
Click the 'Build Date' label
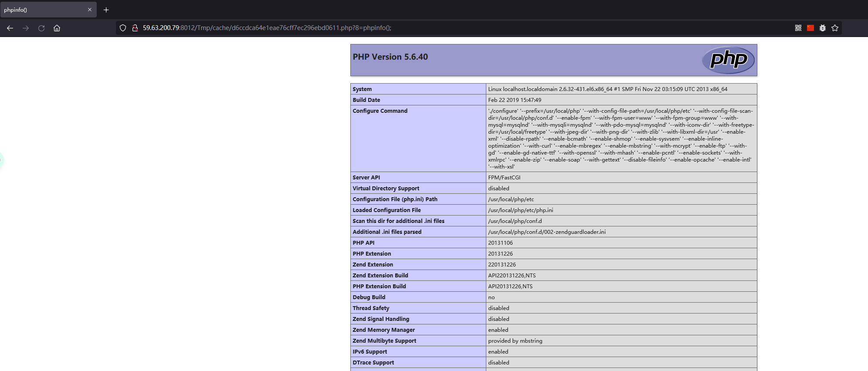click(366, 100)
